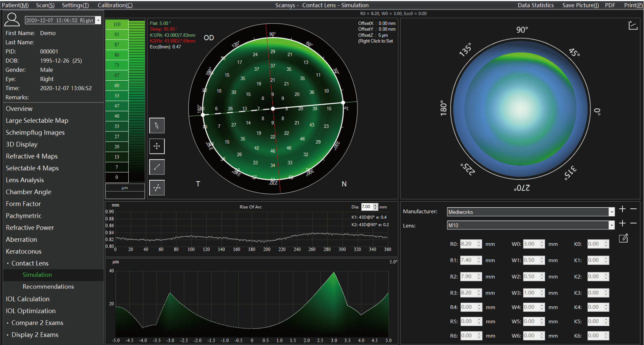Collapse the Contact Lens tree node
Screen dimensions: 644x345
(8, 263)
